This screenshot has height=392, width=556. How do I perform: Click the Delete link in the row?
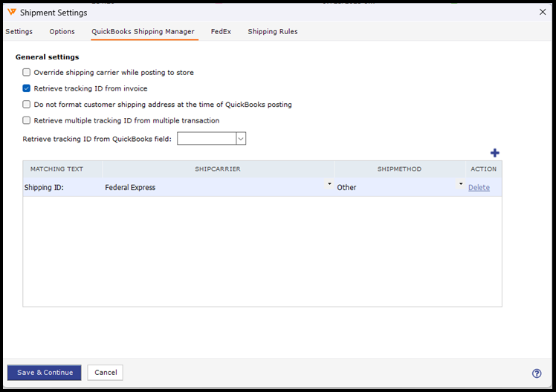pos(479,188)
